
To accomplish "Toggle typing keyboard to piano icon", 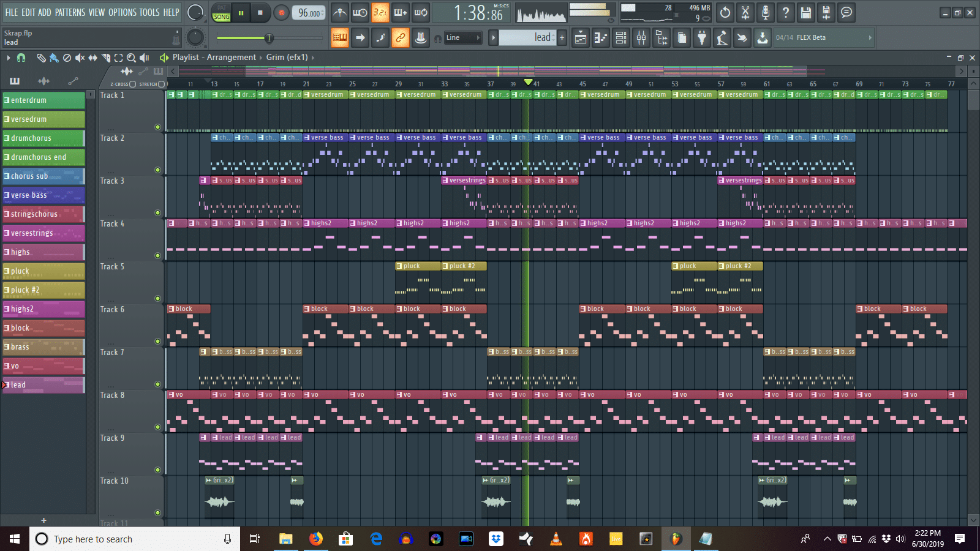I will pyautogui.click(x=340, y=38).
